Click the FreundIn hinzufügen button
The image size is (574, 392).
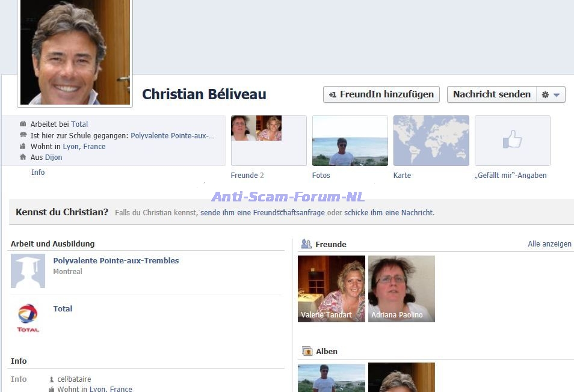click(381, 94)
